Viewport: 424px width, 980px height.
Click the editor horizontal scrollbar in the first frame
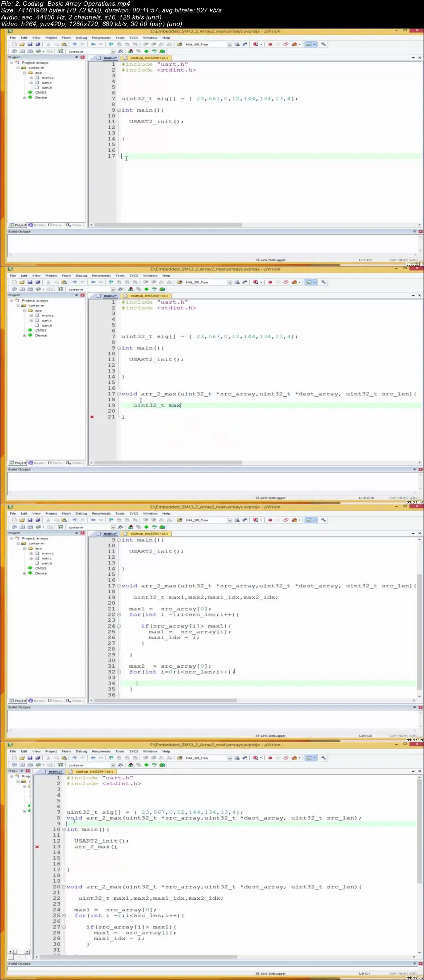(x=168, y=225)
